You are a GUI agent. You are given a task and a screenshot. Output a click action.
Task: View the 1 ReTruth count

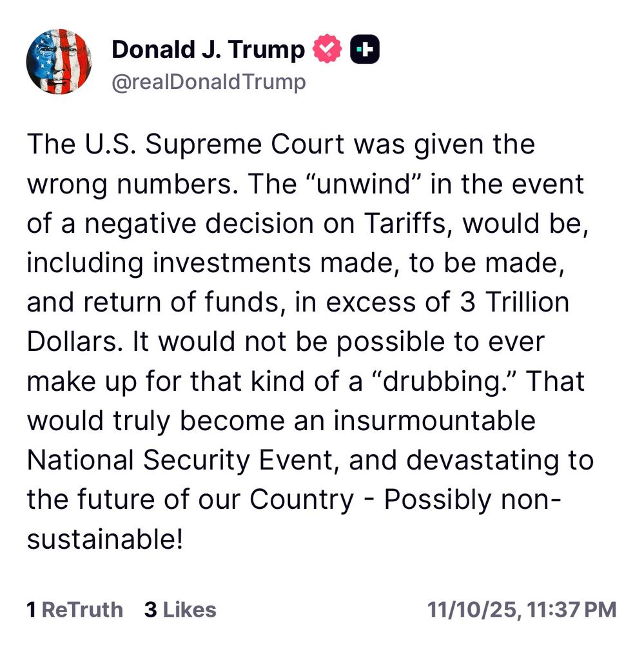[75, 610]
